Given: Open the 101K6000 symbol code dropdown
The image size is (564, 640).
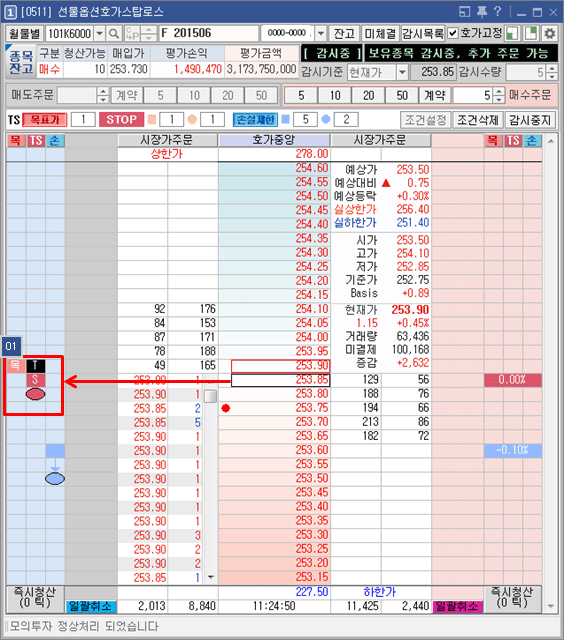Looking at the screenshot, I should 100,33.
